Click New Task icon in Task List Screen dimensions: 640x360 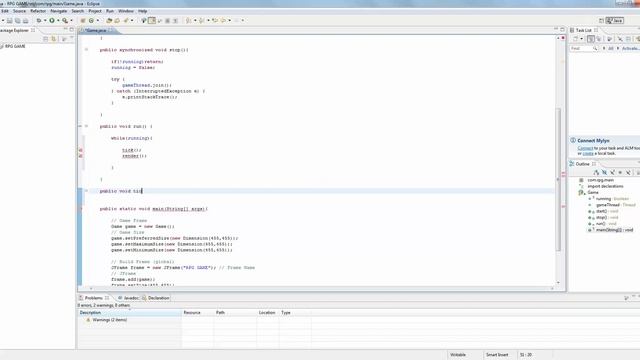575,39
